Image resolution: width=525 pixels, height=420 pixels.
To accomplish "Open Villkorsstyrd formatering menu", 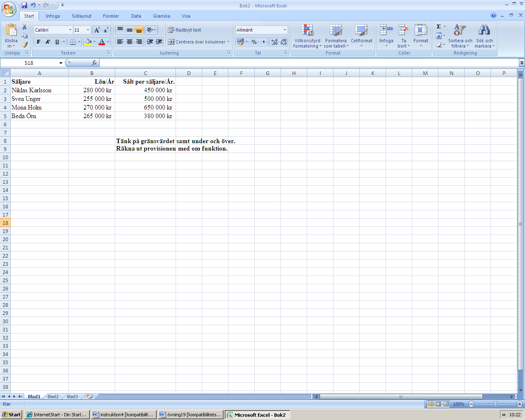I will [x=307, y=36].
